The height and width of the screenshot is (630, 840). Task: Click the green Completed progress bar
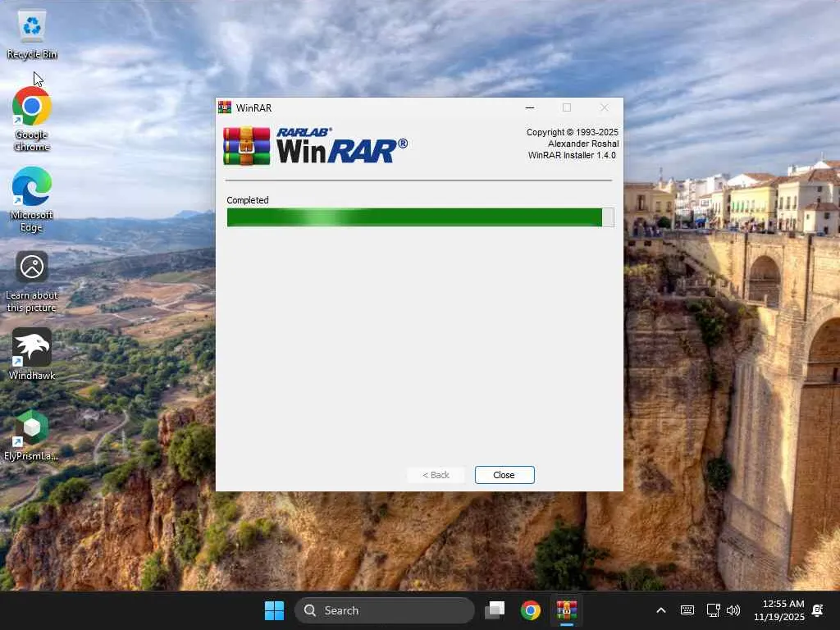[421, 217]
